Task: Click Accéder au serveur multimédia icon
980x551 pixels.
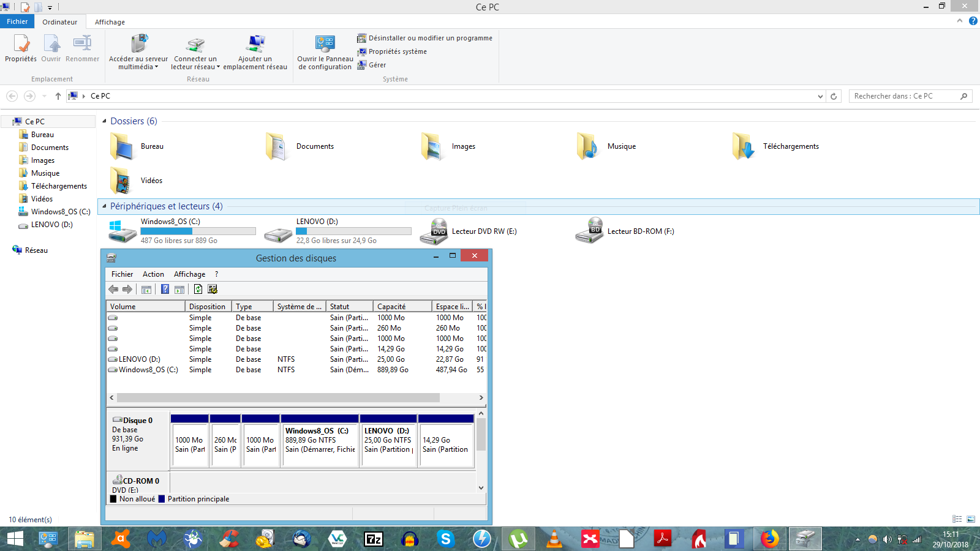Action: (138, 45)
